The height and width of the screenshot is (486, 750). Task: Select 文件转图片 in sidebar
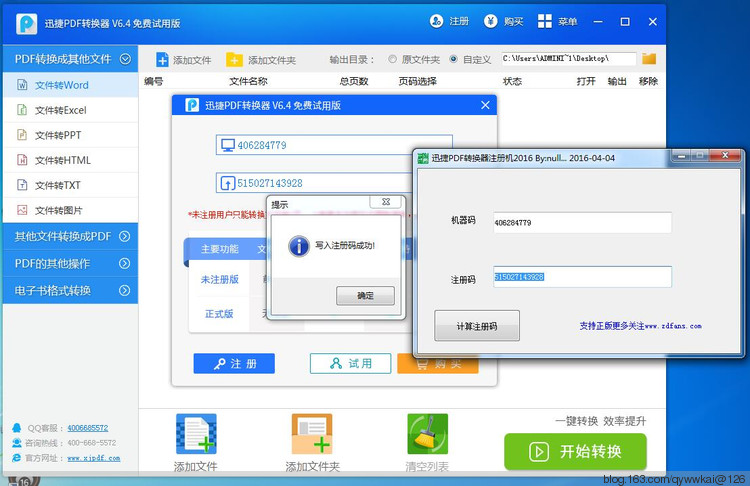point(70,210)
